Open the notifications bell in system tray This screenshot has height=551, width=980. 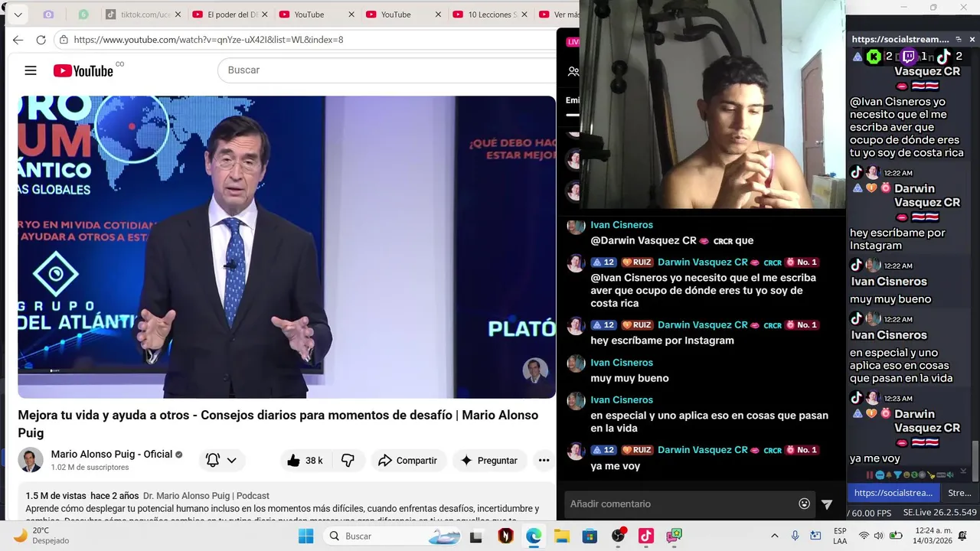(x=962, y=536)
